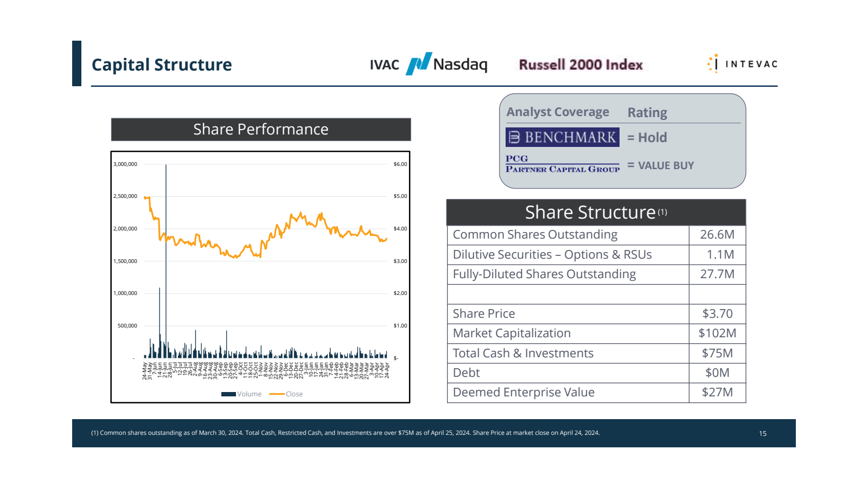This screenshot has height=488, width=868.
Task: Select the Market Capitalization row label
Action: [x=512, y=333]
